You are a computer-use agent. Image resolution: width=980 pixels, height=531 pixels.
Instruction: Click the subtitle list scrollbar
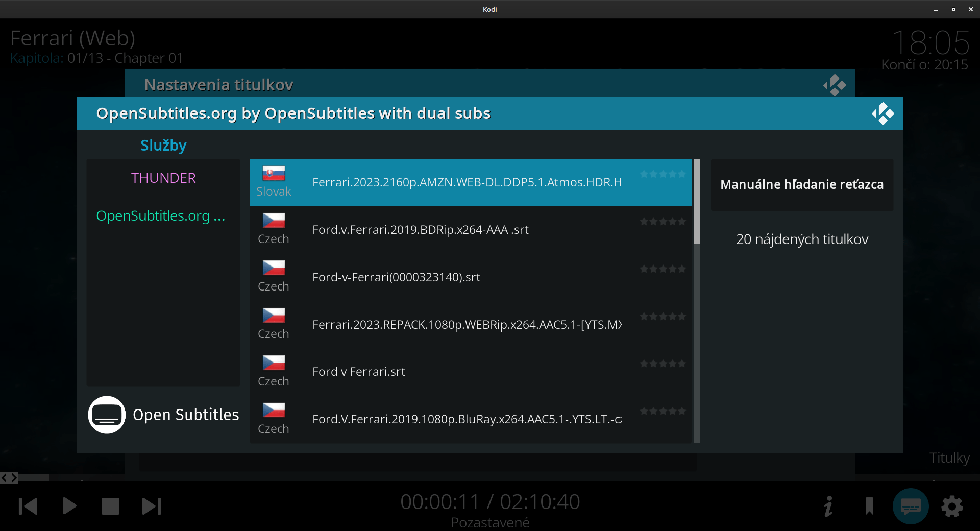click(x=697, y=301)
